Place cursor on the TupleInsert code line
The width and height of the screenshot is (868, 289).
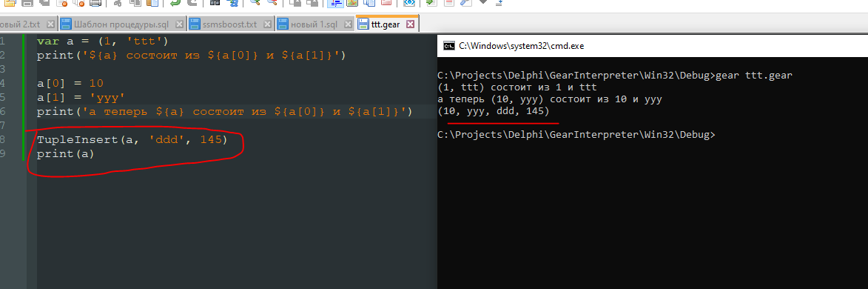[132, 140]
